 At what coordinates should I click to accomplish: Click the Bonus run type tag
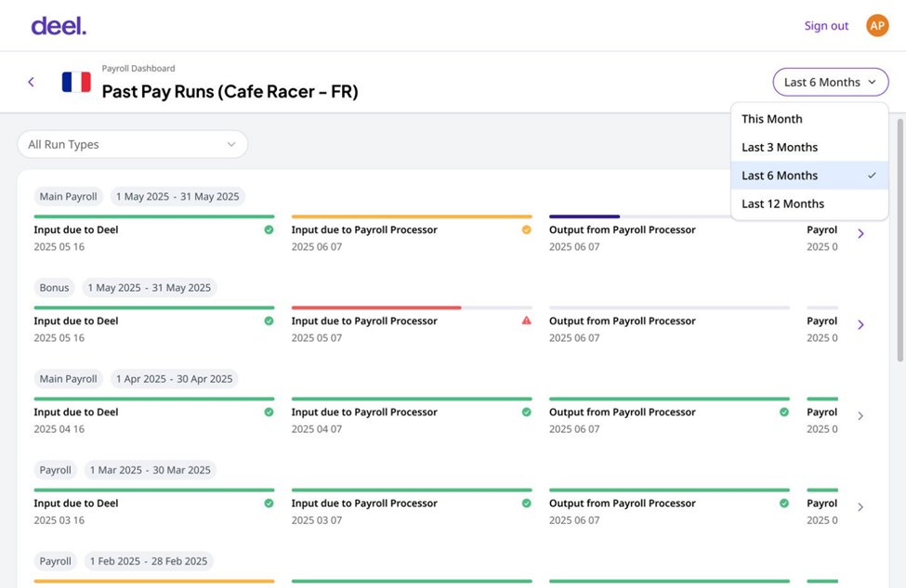tap(54, 288)
